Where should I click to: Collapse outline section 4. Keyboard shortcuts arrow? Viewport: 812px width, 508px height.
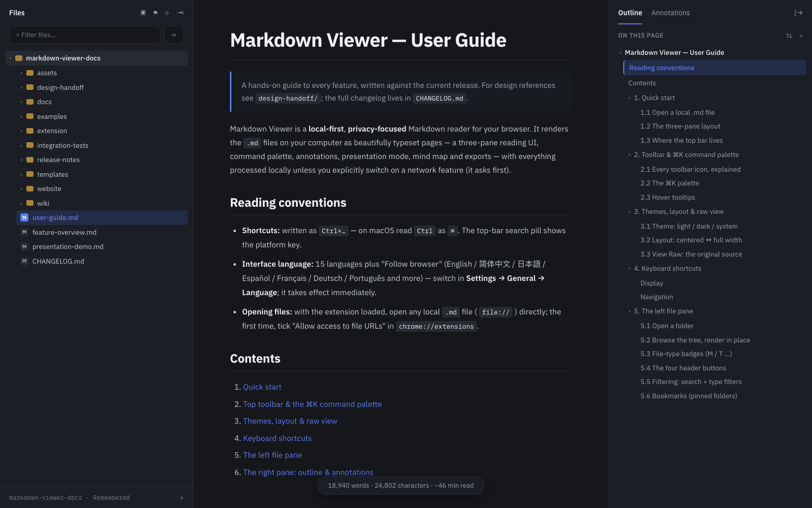pyautogui.click(x=629, y=269)
